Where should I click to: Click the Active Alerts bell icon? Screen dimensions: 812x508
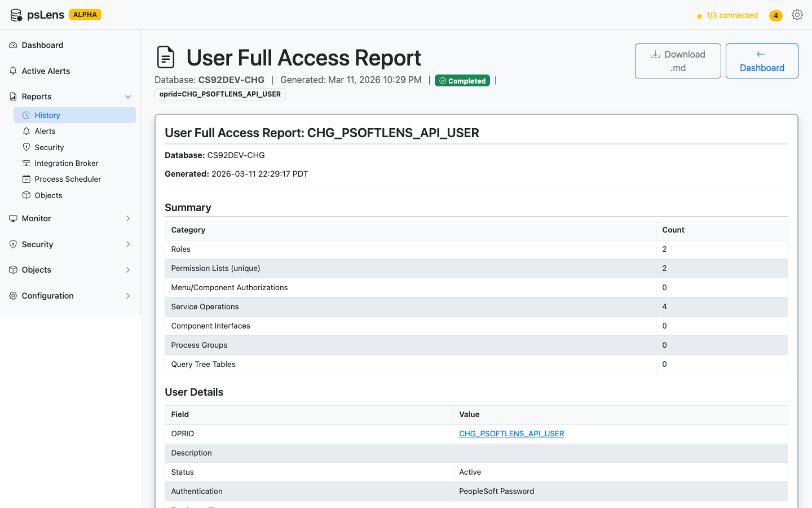point(13,71)
